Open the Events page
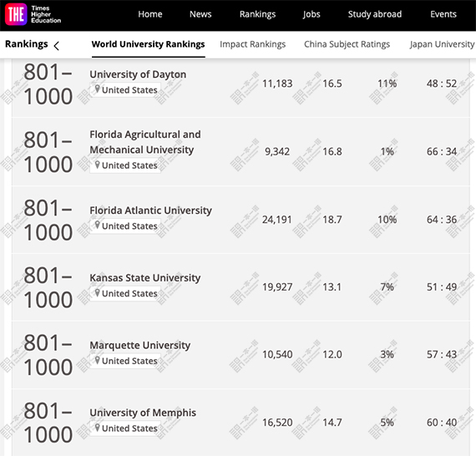476x456 pixels. (x=443, y=14)
